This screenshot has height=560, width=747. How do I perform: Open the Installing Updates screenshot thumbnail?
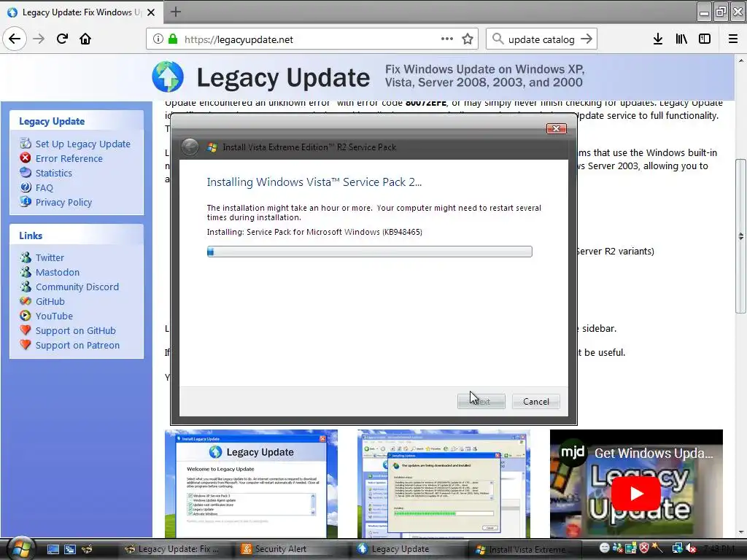click(444, 483)
